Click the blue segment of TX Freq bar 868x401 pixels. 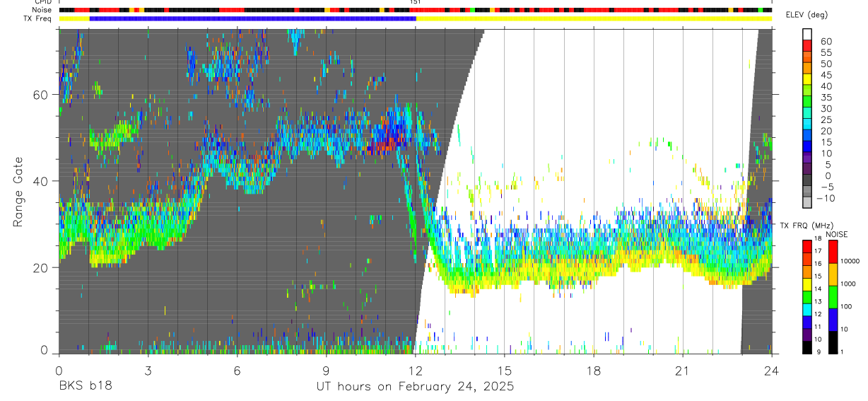point(252,18)
